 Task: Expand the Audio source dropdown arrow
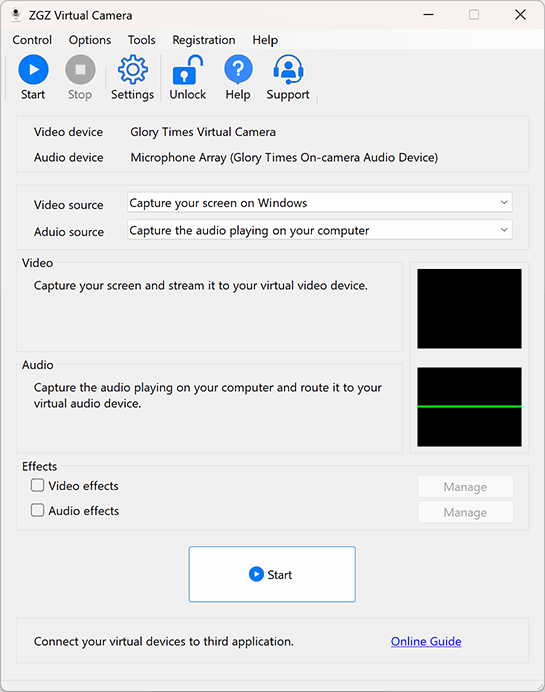[x=504, y=230]
